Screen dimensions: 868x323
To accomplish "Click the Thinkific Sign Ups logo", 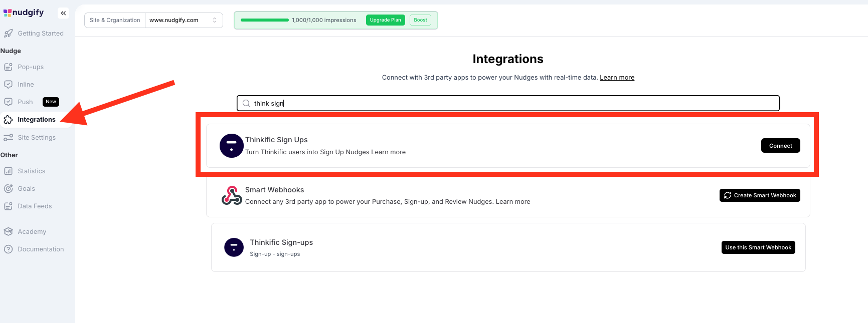I will [x=232, y=146].
